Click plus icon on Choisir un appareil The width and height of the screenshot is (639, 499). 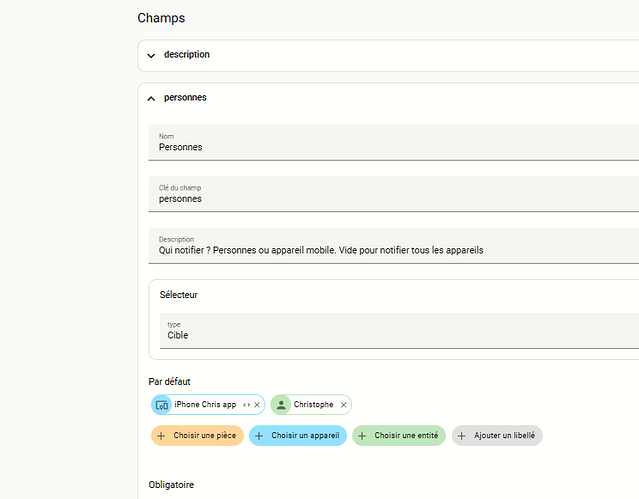(259, 436)
